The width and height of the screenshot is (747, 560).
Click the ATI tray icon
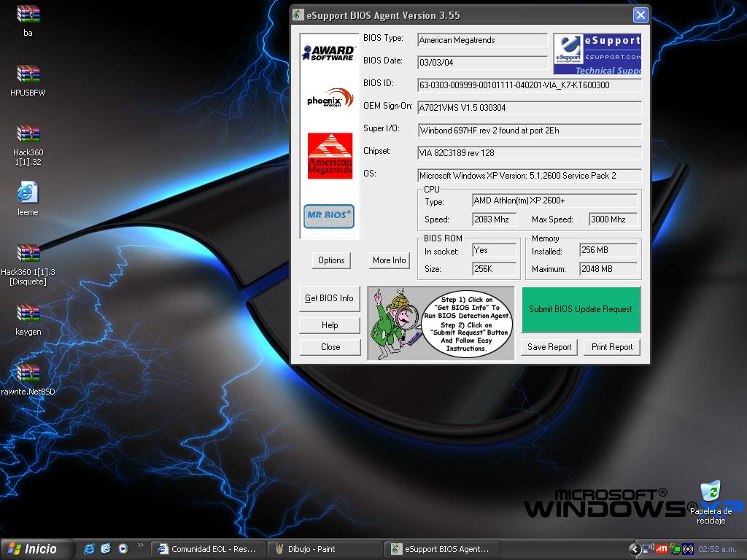point(662,549)
